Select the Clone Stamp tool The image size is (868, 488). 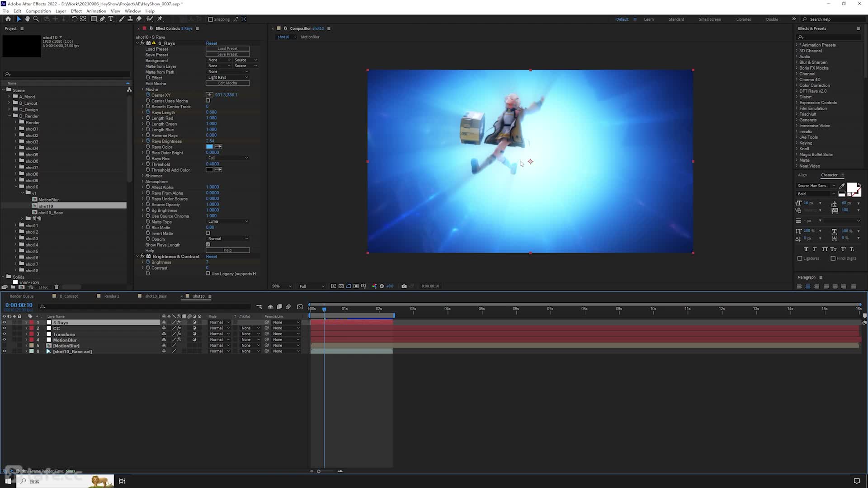click(130, 19)
